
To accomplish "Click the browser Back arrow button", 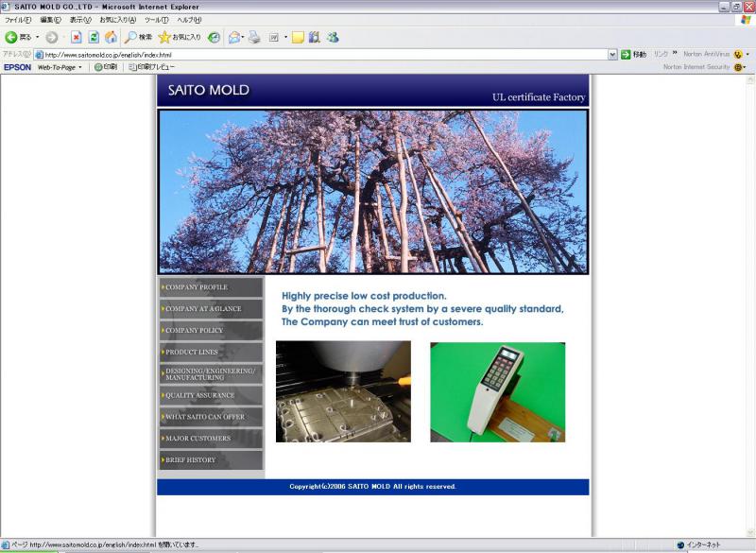I will [11, 37].
